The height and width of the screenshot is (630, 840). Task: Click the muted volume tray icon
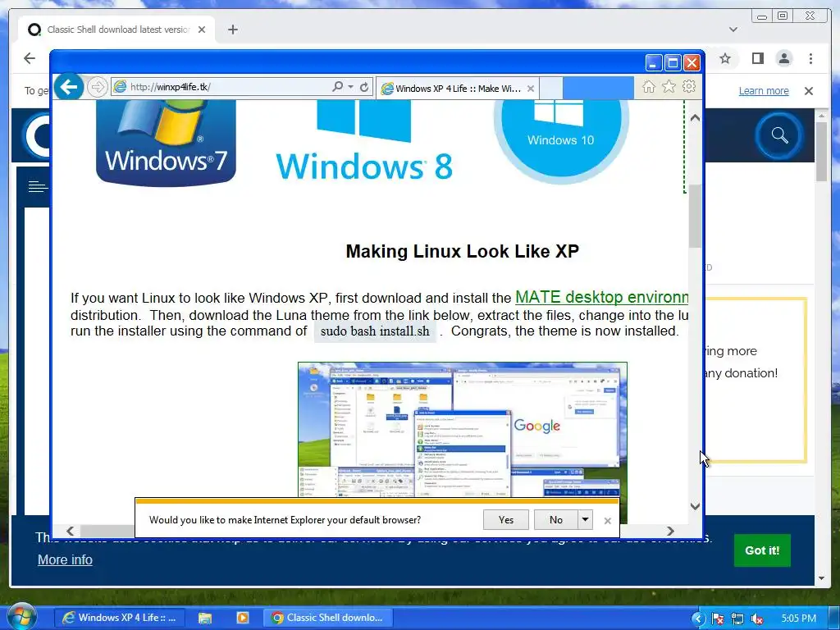click(x=757, y=619)
